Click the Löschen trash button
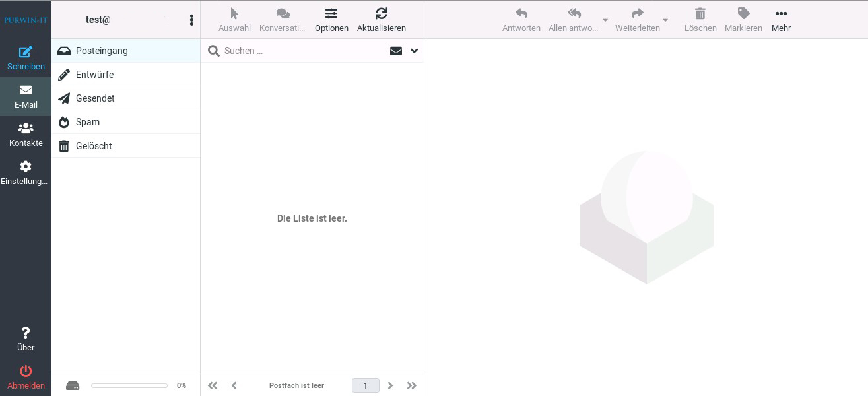 coord(700,20)
